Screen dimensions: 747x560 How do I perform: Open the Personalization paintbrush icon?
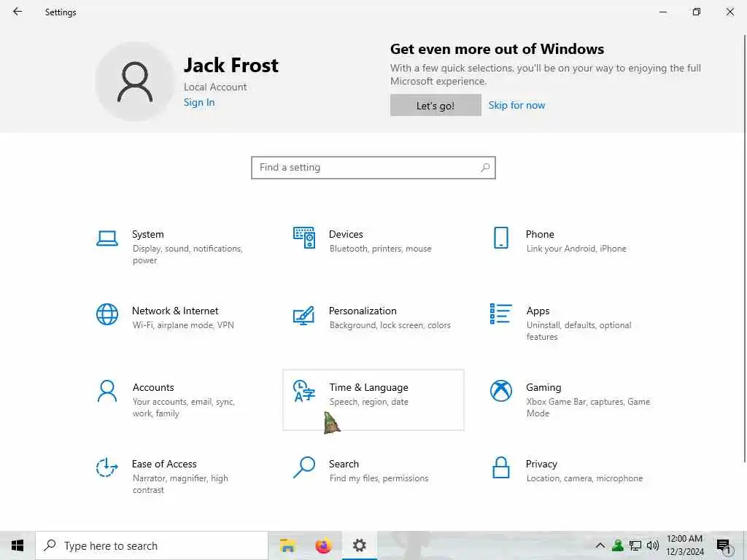click(304, 315)
